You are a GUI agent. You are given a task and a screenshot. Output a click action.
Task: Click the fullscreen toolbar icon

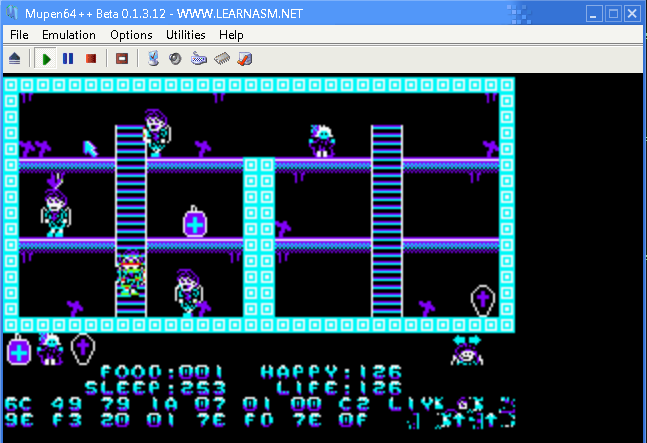121,59
